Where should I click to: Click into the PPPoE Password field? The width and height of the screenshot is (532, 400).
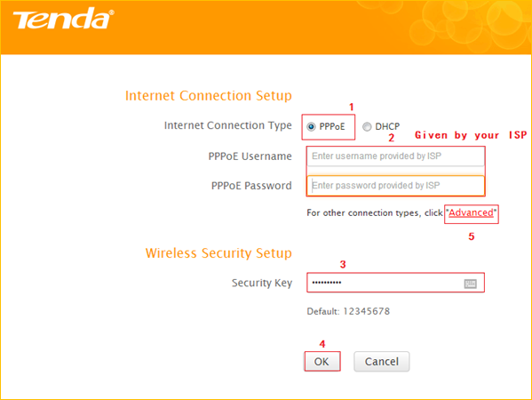(x=395, y=186)
